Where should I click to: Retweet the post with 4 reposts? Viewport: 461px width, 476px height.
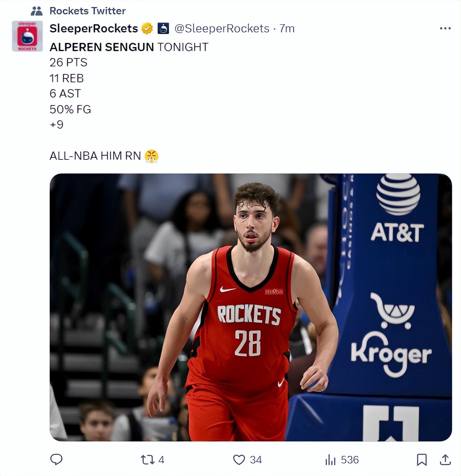(x=147, y=460)
